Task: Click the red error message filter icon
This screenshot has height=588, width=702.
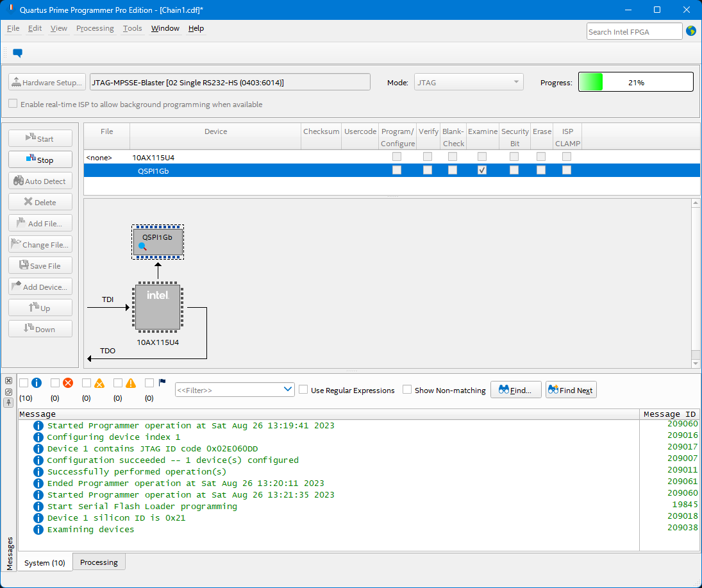Action: pyautogui.click(x=68, y=383)
